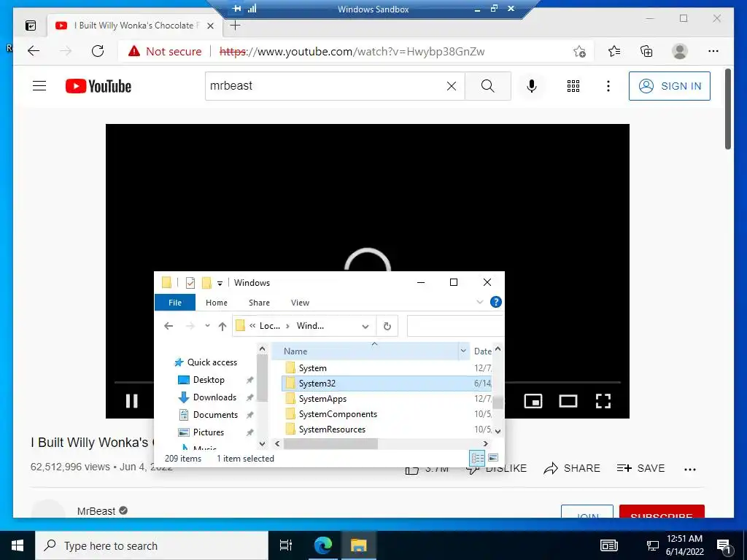This screenshot has width=747, height=560.
Task: Open a new Edge tab
Action: tap(235, 26)
